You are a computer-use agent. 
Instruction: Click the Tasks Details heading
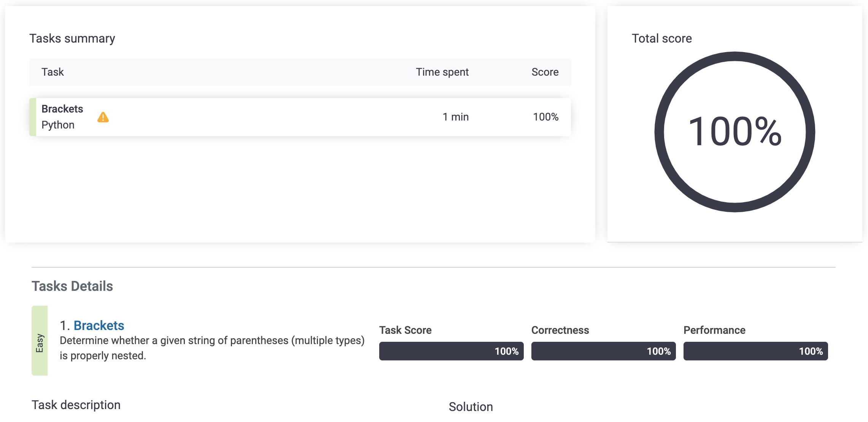point(72,286)
